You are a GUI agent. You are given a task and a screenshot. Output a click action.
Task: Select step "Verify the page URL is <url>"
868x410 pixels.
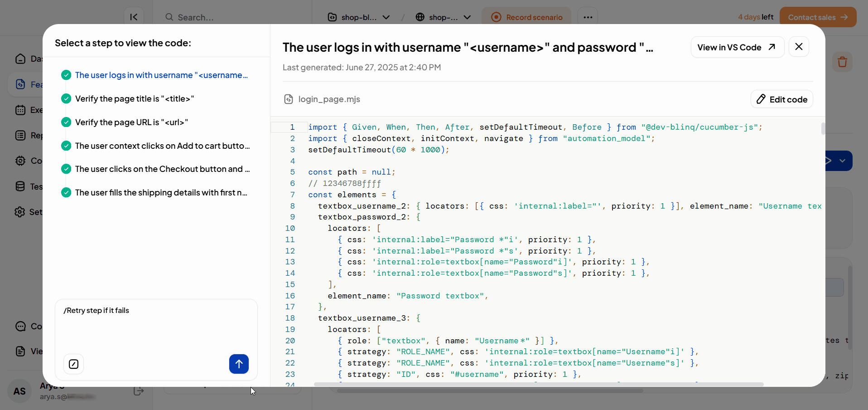click(131, 122)
